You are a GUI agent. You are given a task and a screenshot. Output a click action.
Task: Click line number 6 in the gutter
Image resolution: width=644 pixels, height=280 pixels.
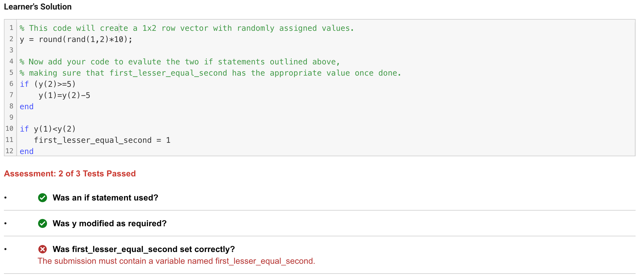click(11, 84)
